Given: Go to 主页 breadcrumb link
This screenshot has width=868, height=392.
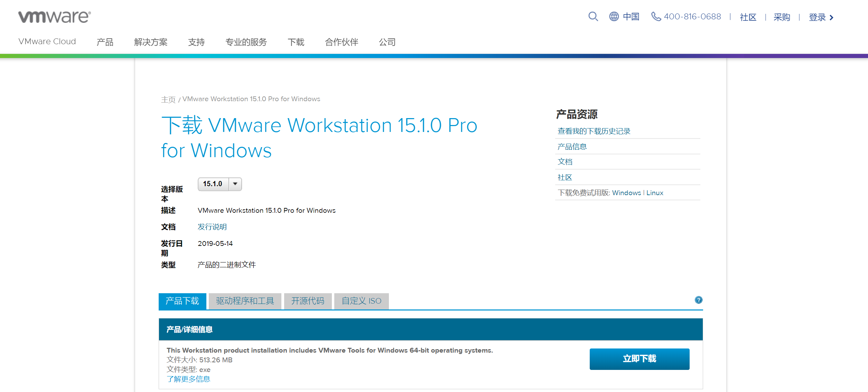Looking at the screenshot, I should click(168, 99).
